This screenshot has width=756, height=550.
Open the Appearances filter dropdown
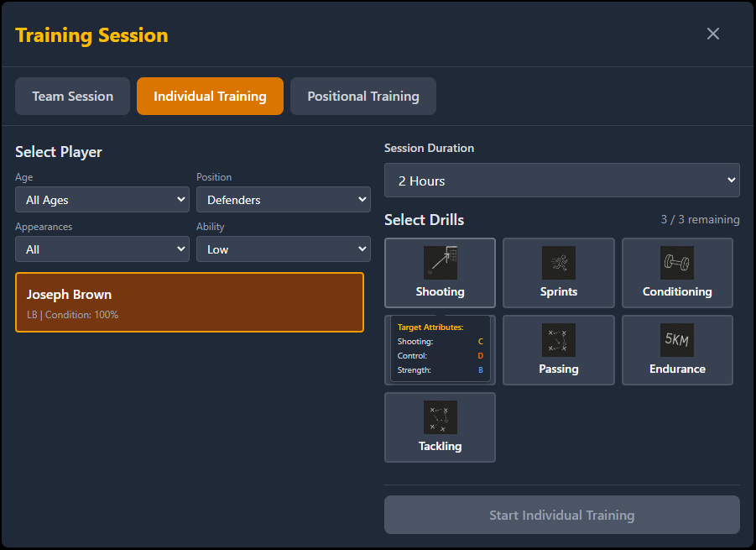[x=102, y=249]
